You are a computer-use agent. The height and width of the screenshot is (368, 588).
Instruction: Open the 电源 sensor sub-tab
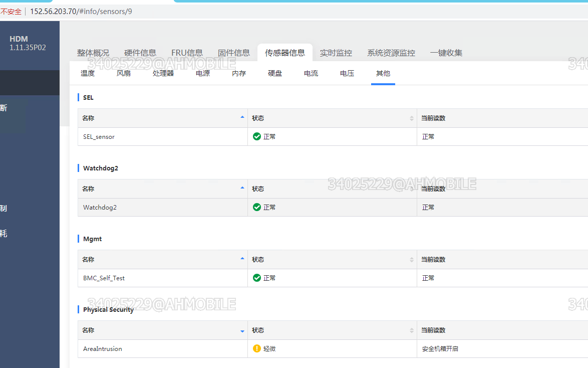(203, 73)
